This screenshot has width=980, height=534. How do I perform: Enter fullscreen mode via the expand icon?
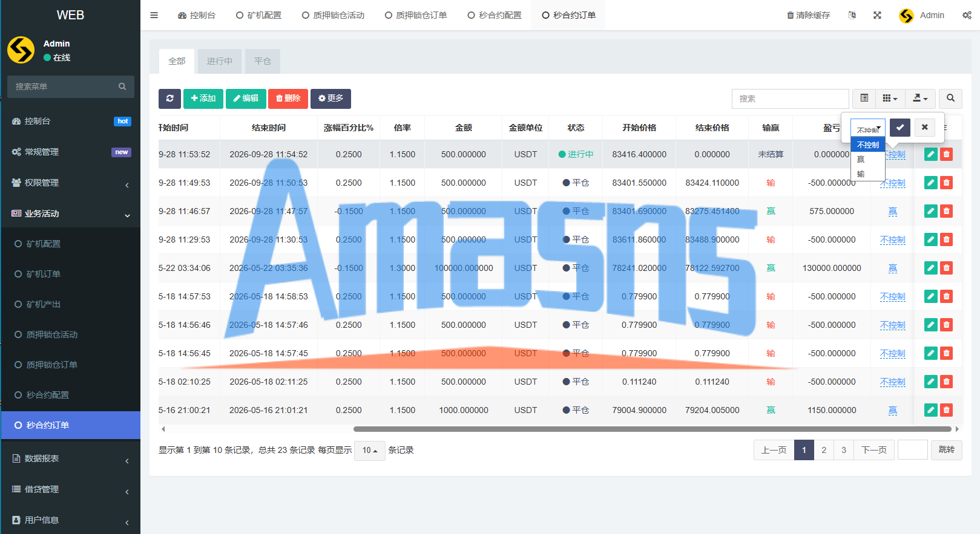tap(877, 15)
